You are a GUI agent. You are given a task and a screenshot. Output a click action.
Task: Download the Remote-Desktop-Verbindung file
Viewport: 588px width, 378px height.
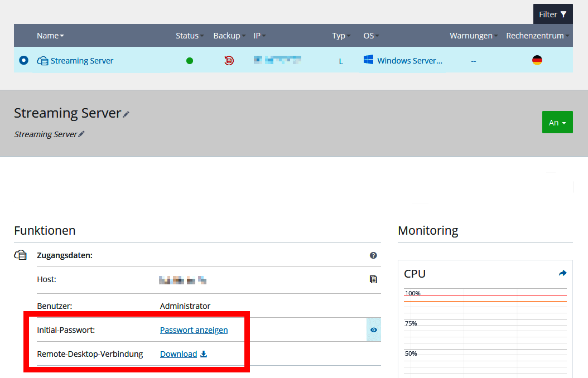point(179,354)
